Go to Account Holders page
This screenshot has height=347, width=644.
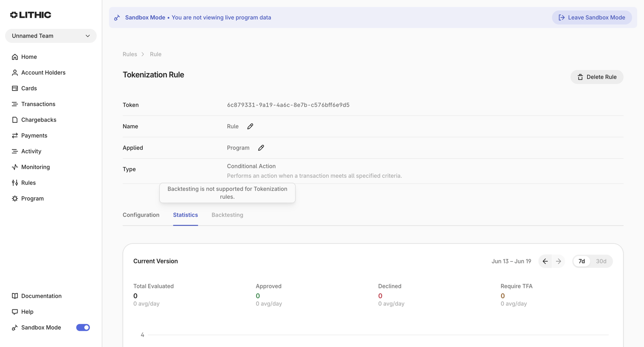(x=43, y=72)
